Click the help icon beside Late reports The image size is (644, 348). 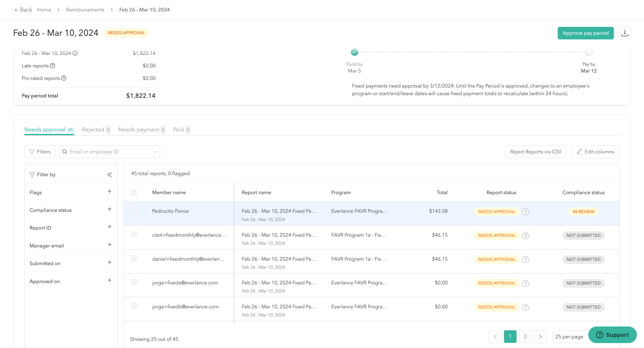[x=53, y=66]
